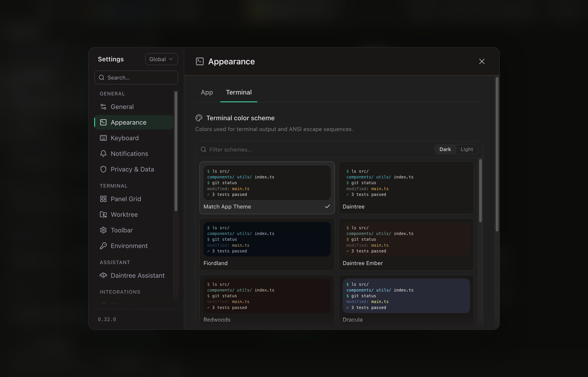The height and width of the screenshot is (377, 588).
Task: Click the Appearance terminal icon in sidebar
Action: pos(103,122)
